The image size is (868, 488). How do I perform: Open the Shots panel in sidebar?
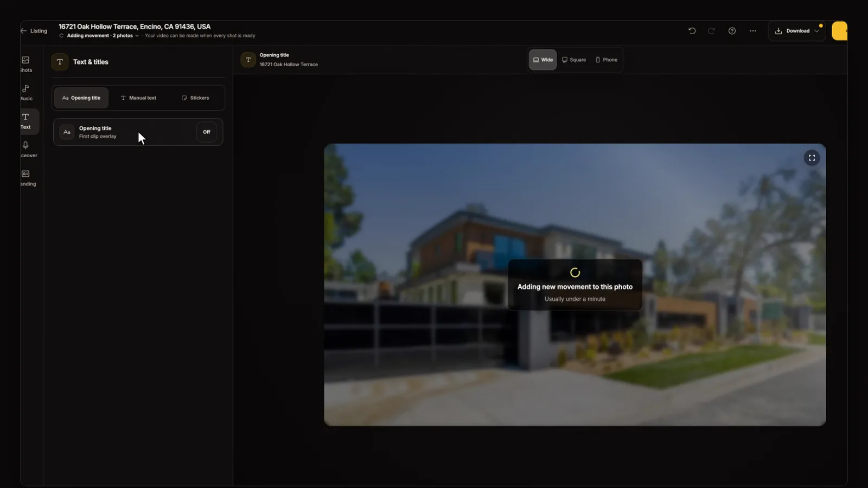point(26,64)
